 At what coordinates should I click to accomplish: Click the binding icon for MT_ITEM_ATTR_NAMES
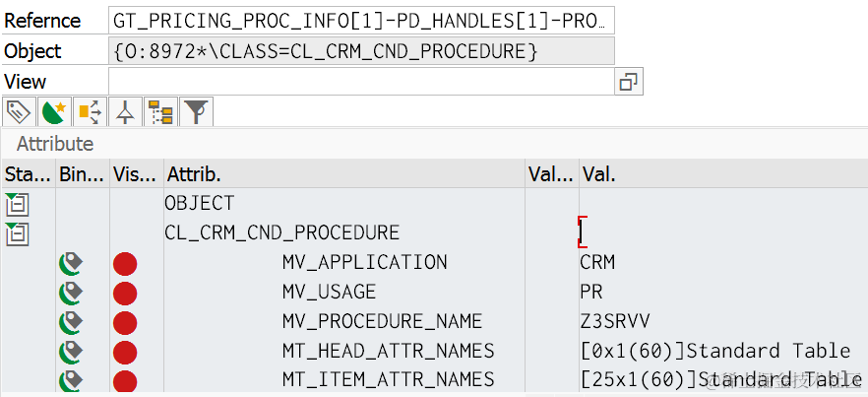click(x=71, y=380)
